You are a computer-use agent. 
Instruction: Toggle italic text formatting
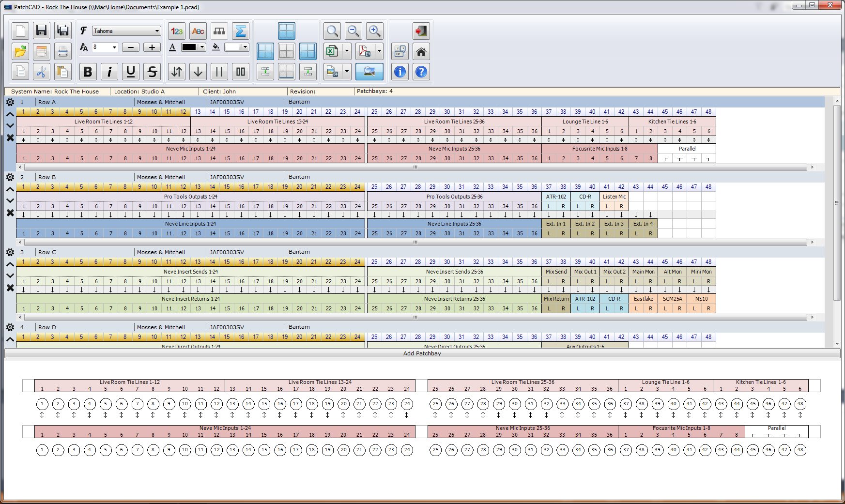click(x=109, y=72)
